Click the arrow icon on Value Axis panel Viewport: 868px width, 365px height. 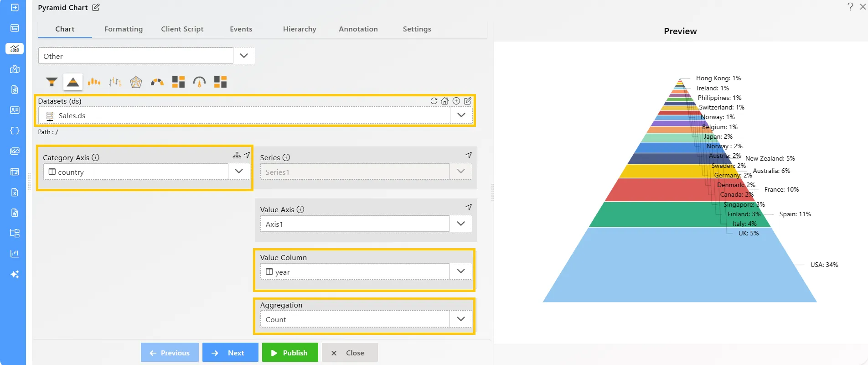[x=469, y=207]
